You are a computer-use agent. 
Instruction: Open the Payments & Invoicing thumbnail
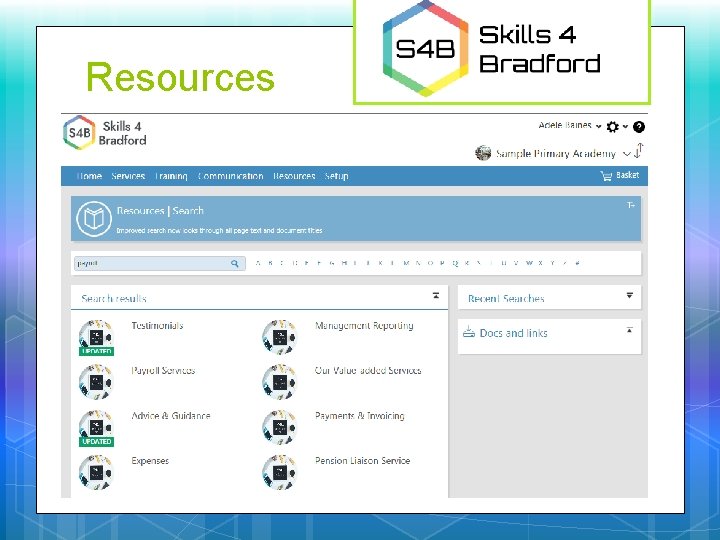click(x=280, y=427)
